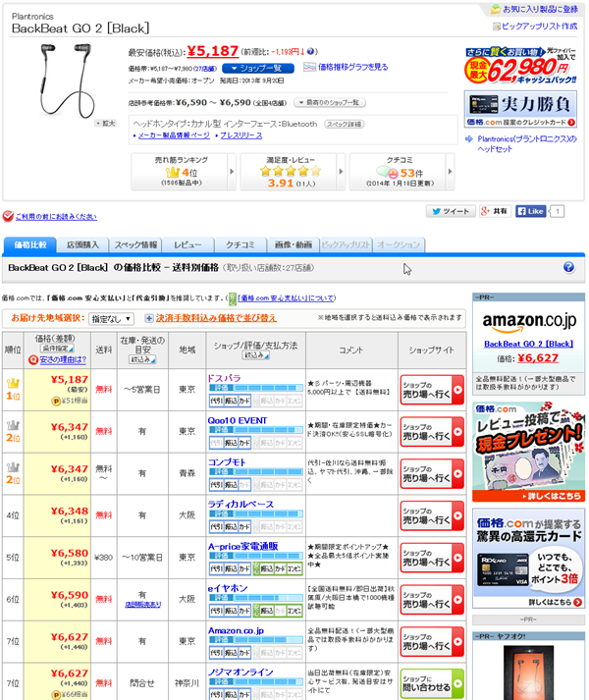Click the ¥6,580 price in A-price row
Image resolution: width=589 pixels, height=700 pixels.
point(70,553)
